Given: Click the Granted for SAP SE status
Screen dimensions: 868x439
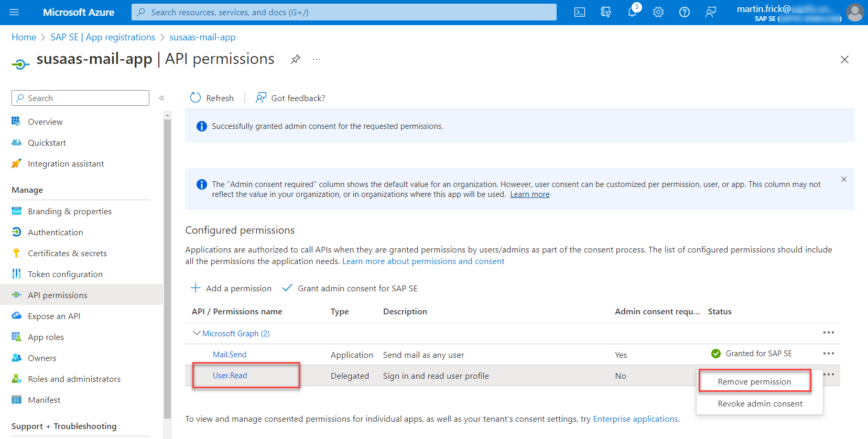Looking at the screenshot, I should click(x=752, y=354).
